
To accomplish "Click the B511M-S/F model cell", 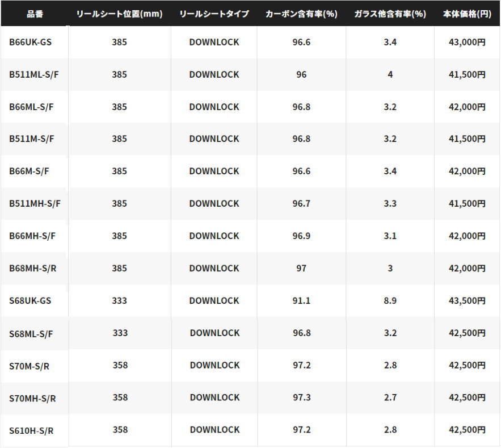I will (x=32, y=139).
